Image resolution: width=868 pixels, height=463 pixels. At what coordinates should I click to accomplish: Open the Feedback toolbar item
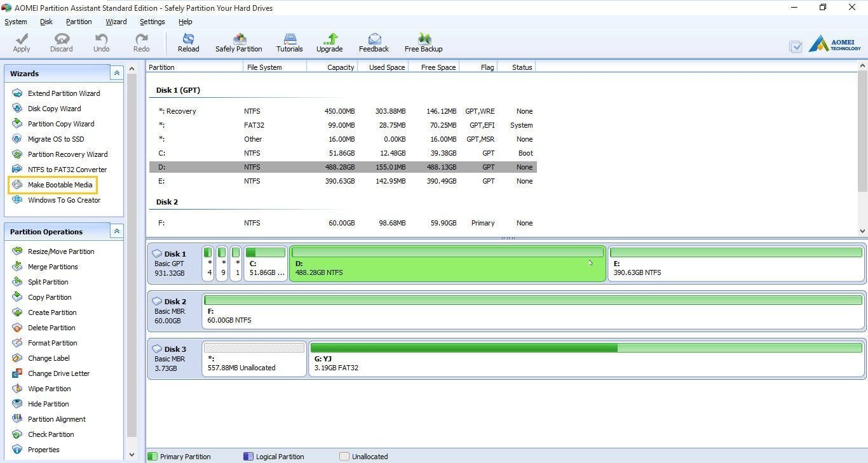click(x=374, y=43)
